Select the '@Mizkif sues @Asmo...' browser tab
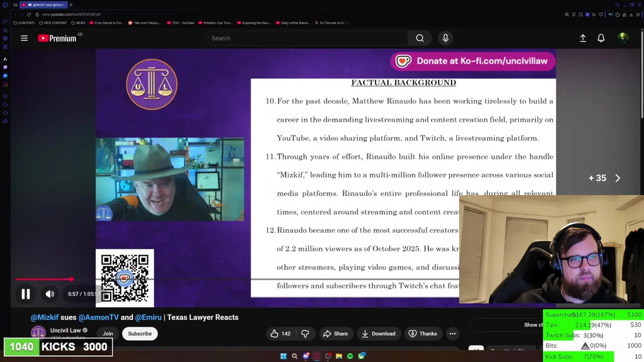Screen dimensions: 644x362 (44, 5)
